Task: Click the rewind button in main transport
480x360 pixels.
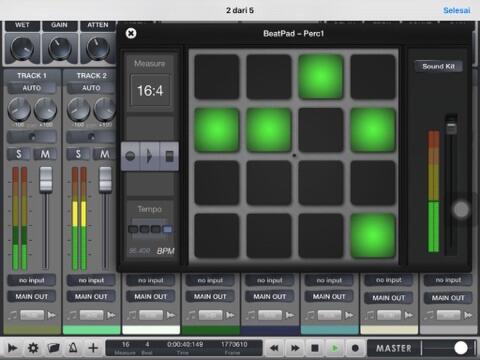Action: pos(274,348)
